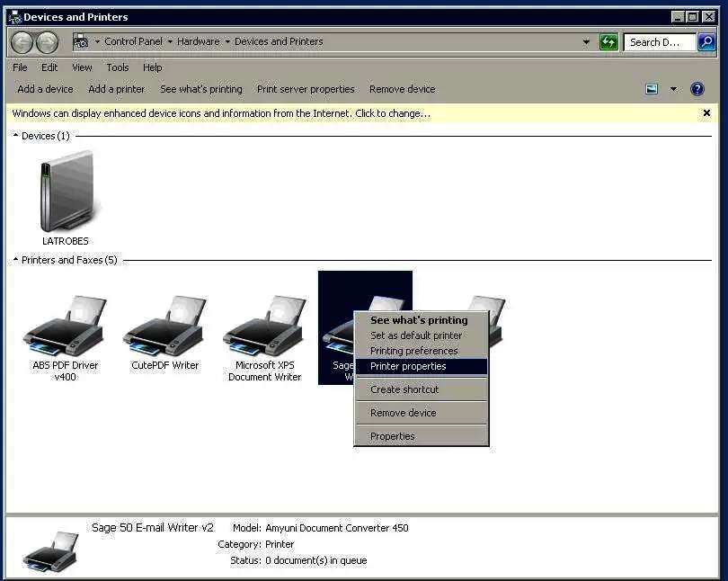Screen dimensions: 728x581
Task: Open dropdown arrow before Hardware
Action: coord(170,41)
